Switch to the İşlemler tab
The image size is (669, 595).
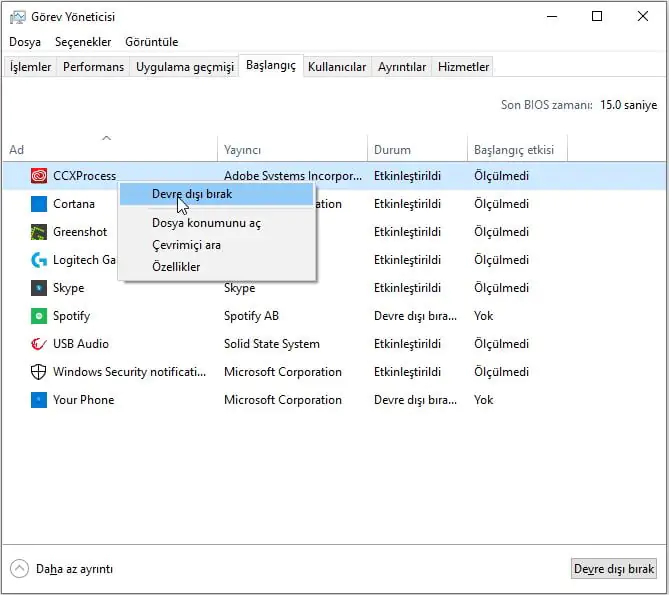[30, 67]
